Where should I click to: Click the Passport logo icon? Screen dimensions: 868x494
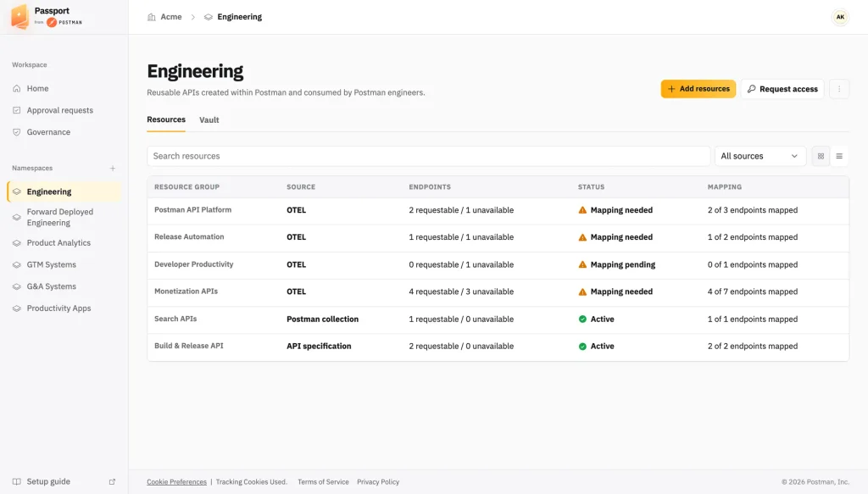(x=20, y=17)
